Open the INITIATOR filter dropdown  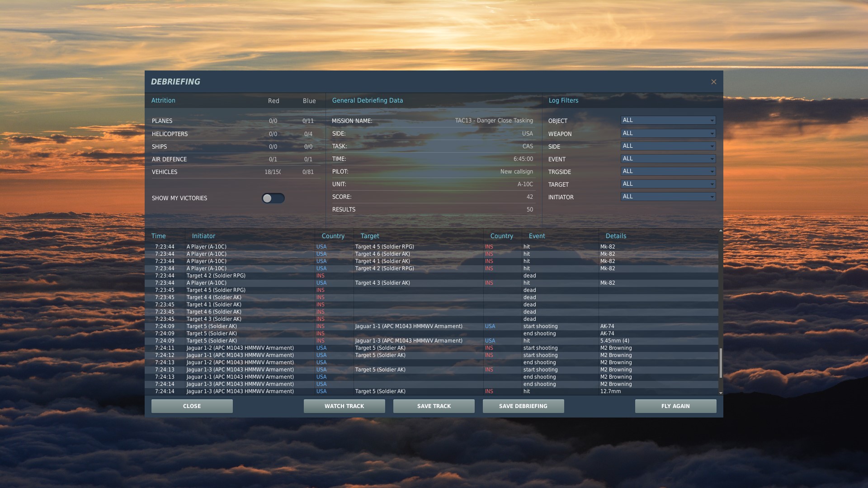click(668, 197)
